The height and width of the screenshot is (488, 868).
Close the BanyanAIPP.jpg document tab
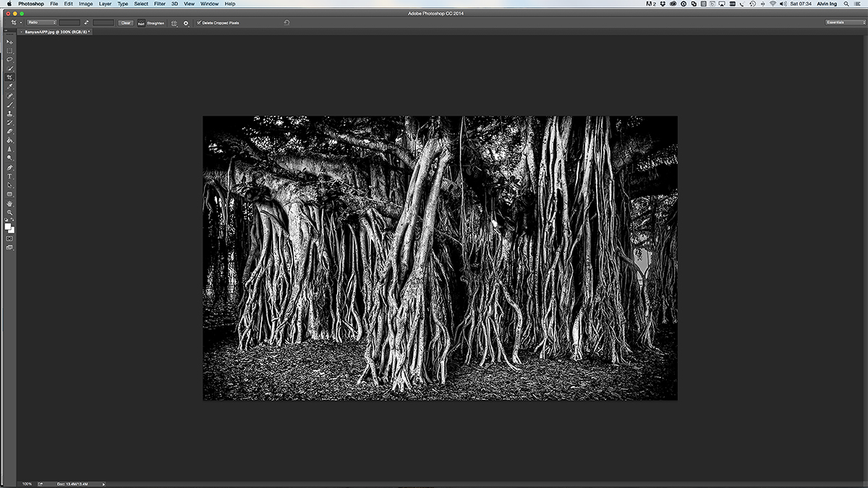click(x=21, y=32)
